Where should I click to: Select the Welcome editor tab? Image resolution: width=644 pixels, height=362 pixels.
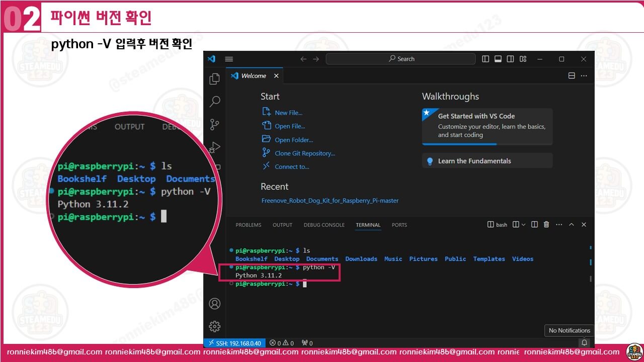pyautogui.click(x=255, y=76)
